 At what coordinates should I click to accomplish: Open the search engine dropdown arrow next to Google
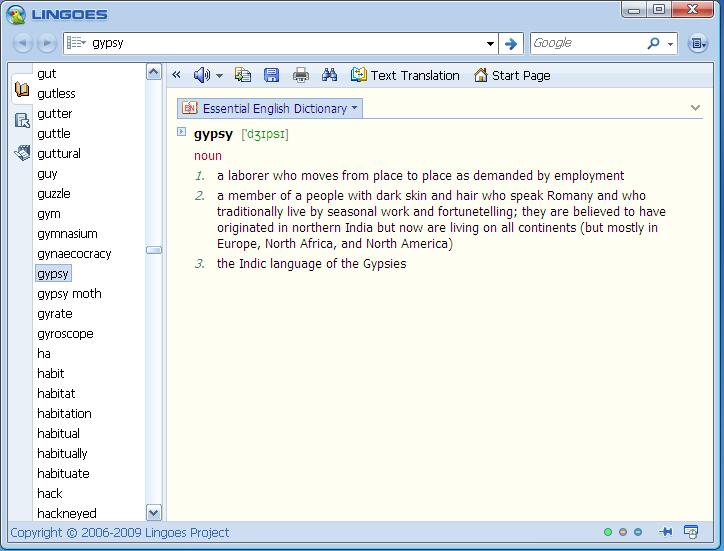(x=670, y=44)
